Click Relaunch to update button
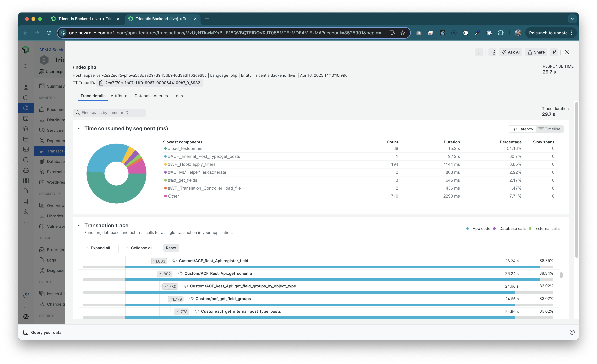The height and width of the screenshot is (364, 597). click(x=550, y=33)
